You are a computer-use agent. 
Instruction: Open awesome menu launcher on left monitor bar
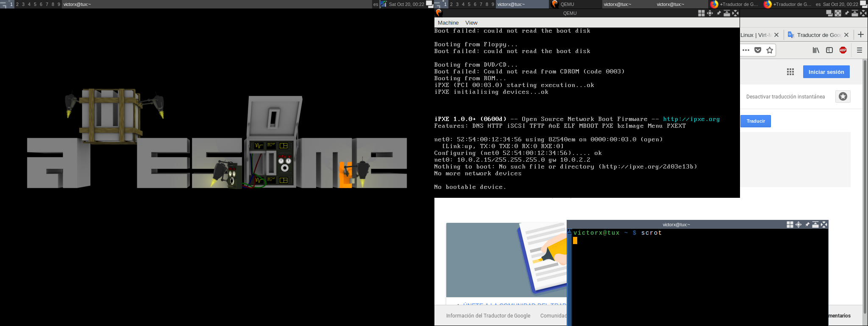tap(4, 4)
